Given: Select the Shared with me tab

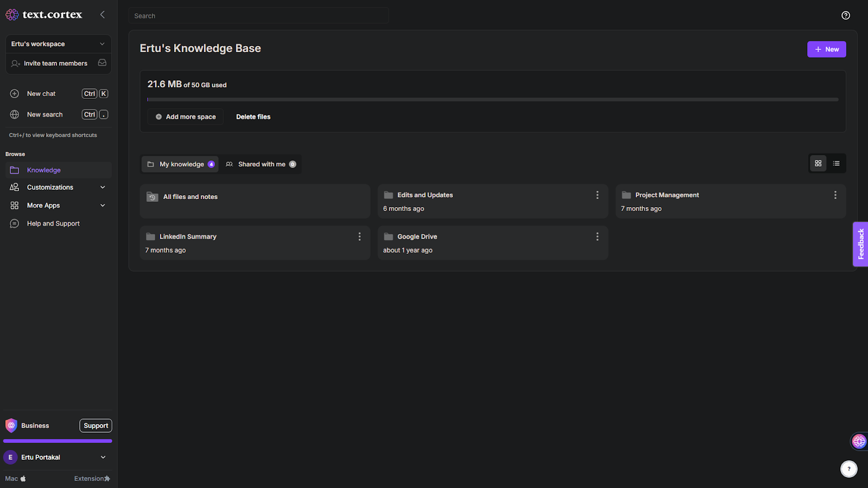Looking at the screenshot, I should click(261, 164).
